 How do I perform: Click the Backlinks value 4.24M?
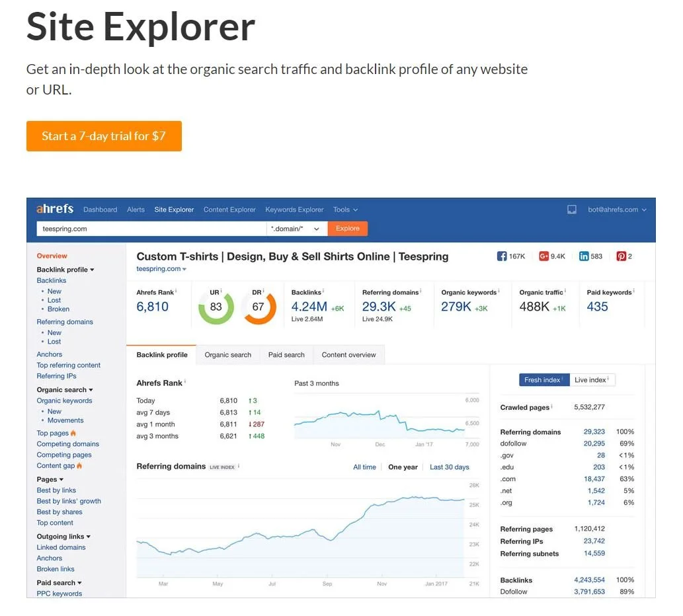pyautogui.click(x=309, y=307)
